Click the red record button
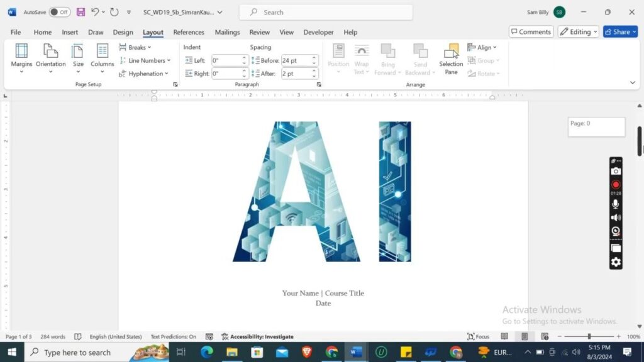Image resolution: width=644 pixels, height=362 pixels. click(x=616, y=185)
